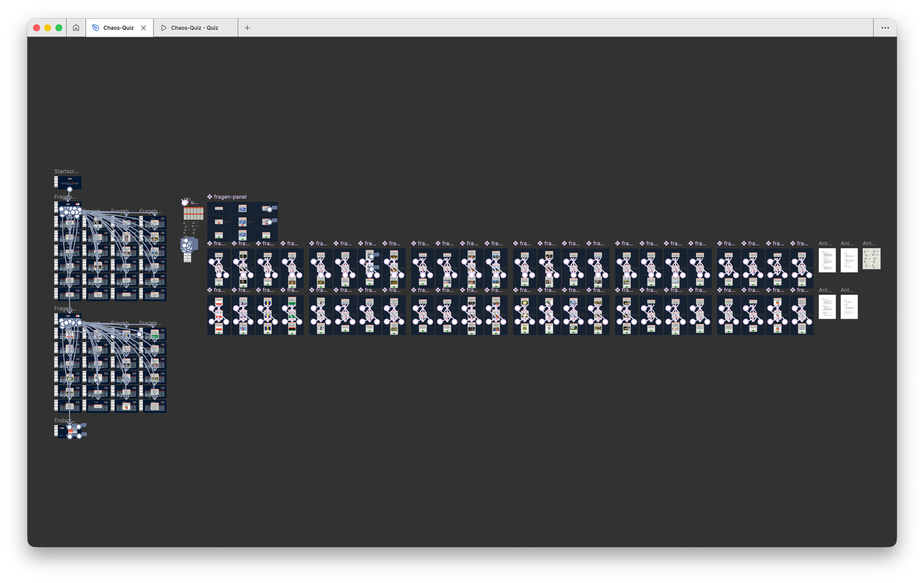Open a new tab with plus icon
Image resolution: width=924 pixels, height=583 pixels.
pos(247,28)
